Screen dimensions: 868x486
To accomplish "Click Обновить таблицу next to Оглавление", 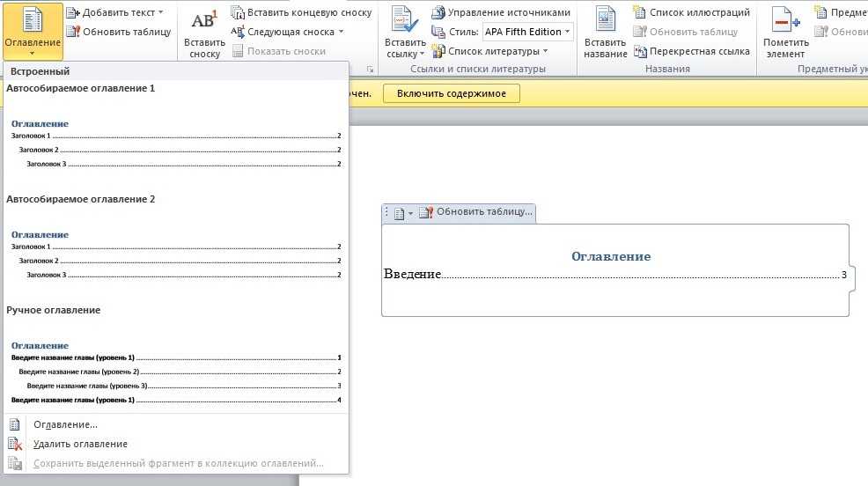I will [119, 32].
